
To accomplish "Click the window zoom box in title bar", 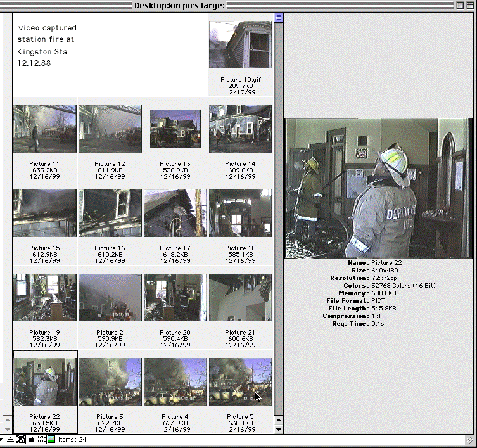I will pos(459,5).
